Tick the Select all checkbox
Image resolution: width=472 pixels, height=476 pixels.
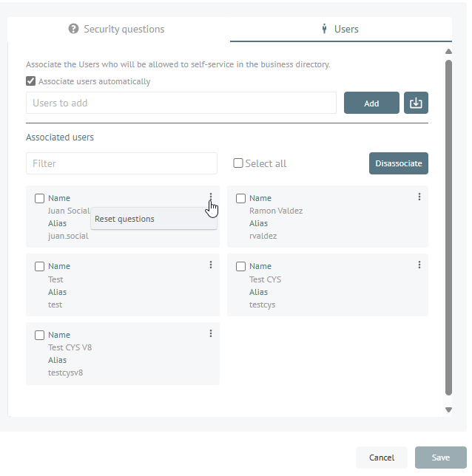click(x=238, y=163)
